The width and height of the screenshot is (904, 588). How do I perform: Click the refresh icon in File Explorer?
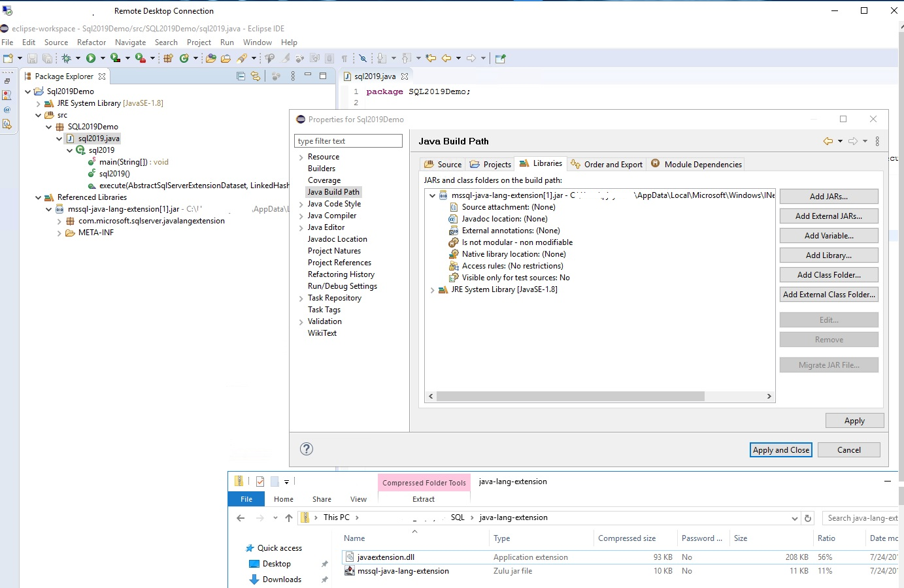click(808, 518)
